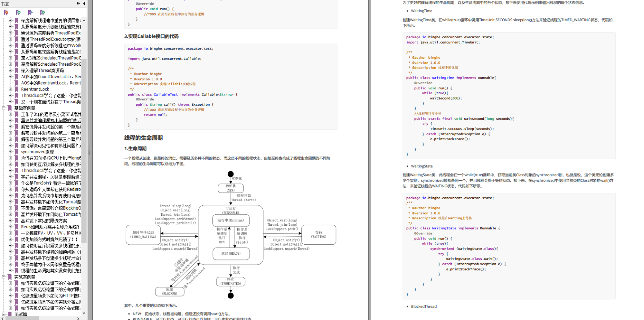
Task: Open bookmark 高并发环境下如何防止Tomcat内
Action: [x=51, y=214]
